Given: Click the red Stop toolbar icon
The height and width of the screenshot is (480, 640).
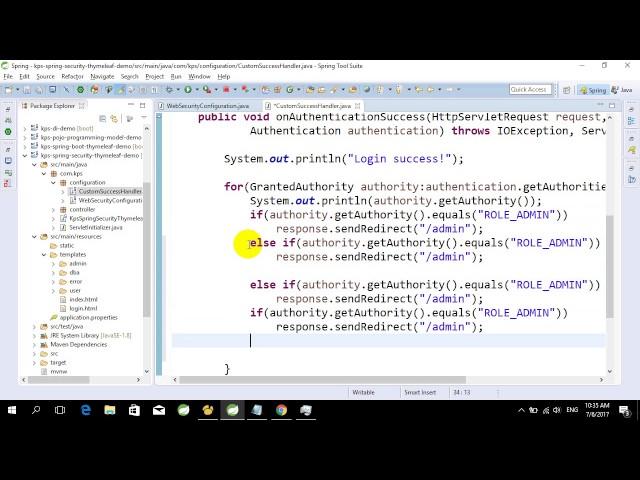Looking at the screenshot, I should 226,89.
